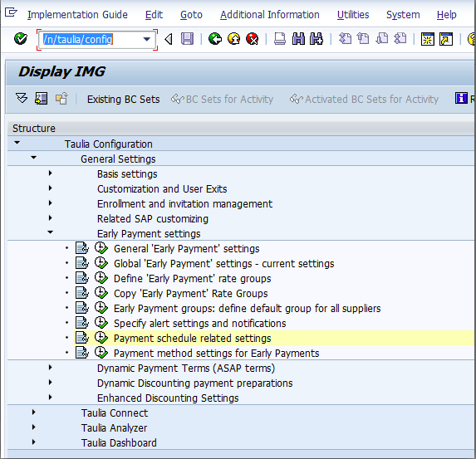Image resolution: width=476 pixels, height=459 pixels.
Task: Execute Specify alert settings and notifications activity
Action: point(101,323)
